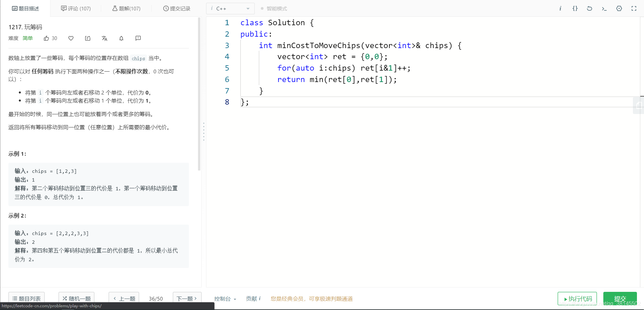
Task: Expand the 控制台 console dropdown
Action: point(225,299)
